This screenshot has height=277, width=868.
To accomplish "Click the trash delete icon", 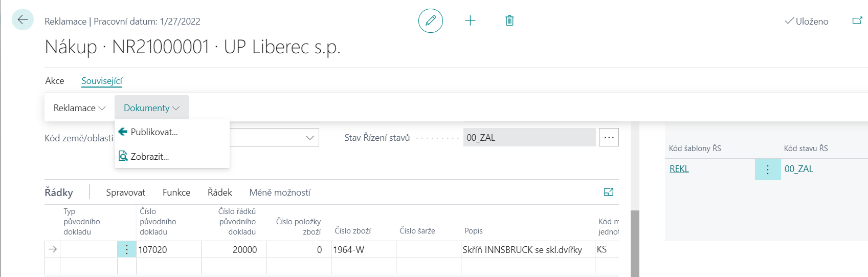I will click(x=509, y=21).
